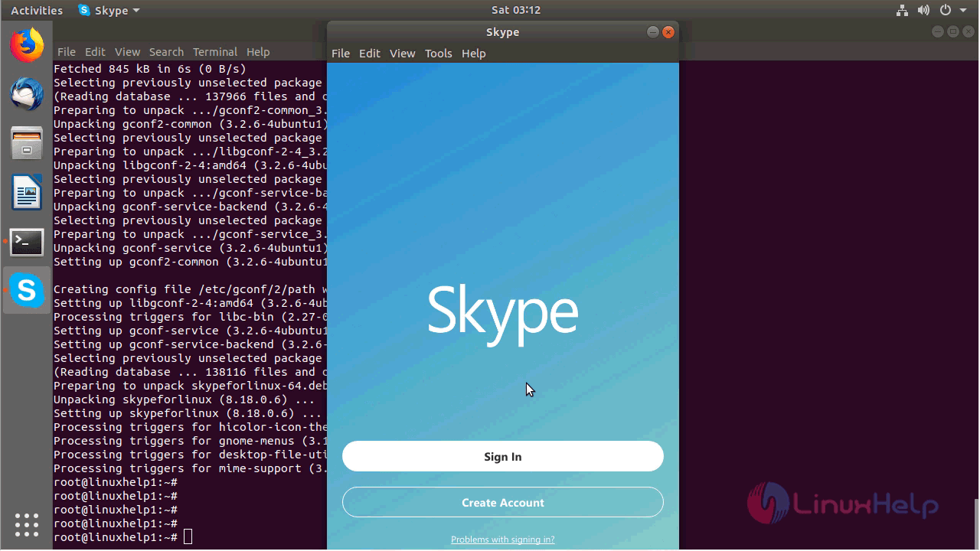
Task: Open the terminal window's Terminal menu
Action: point(215,52)
